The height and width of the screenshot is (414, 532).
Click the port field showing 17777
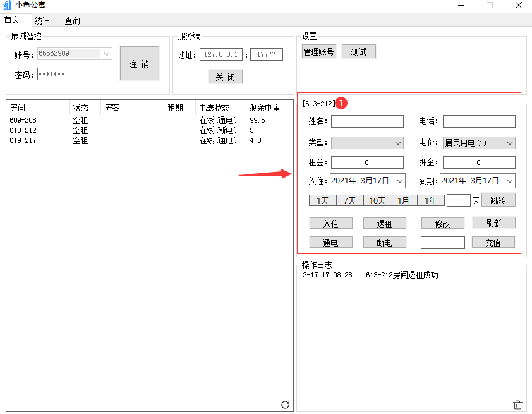[x=267, y=54]
